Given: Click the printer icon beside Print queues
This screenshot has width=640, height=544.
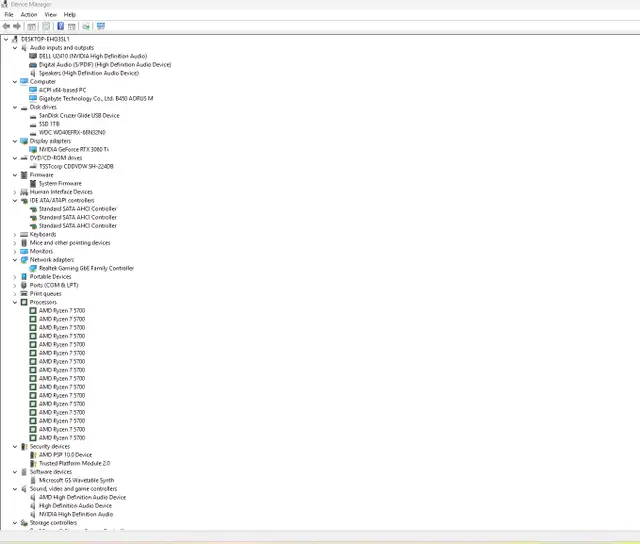Looking at the screenshot, I should 24,294.
